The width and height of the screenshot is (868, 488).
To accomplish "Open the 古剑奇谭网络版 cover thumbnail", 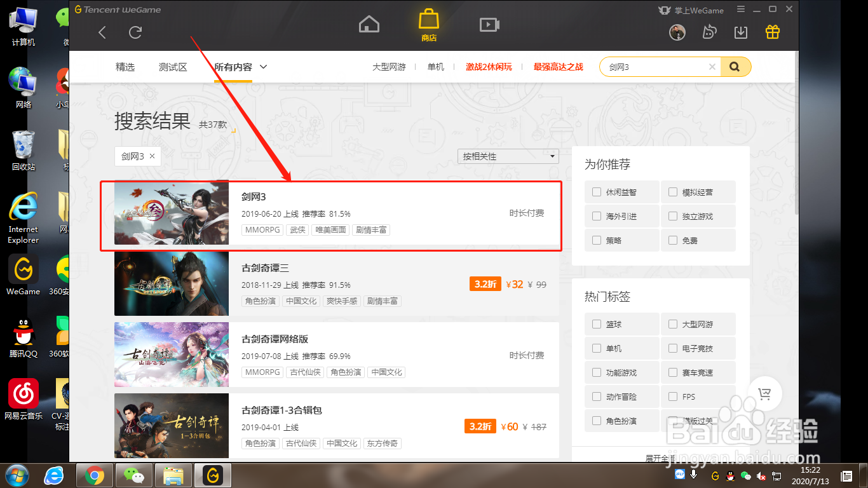I will click(x=172, y=355).
